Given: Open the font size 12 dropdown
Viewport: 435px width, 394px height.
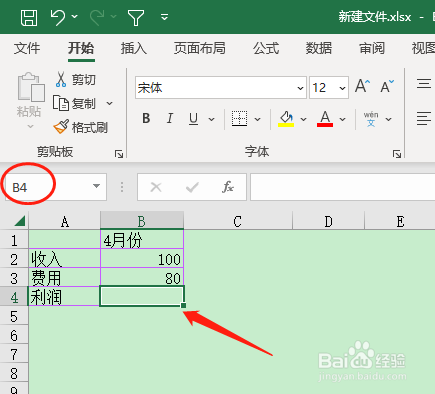Looking at the screenshot, I should click(x=342, y=88).
